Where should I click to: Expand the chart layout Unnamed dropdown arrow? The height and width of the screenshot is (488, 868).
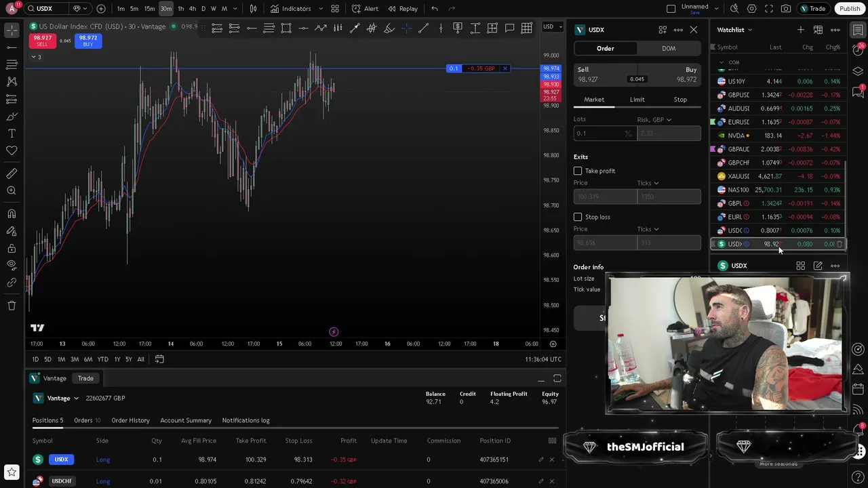pos(717,9)
